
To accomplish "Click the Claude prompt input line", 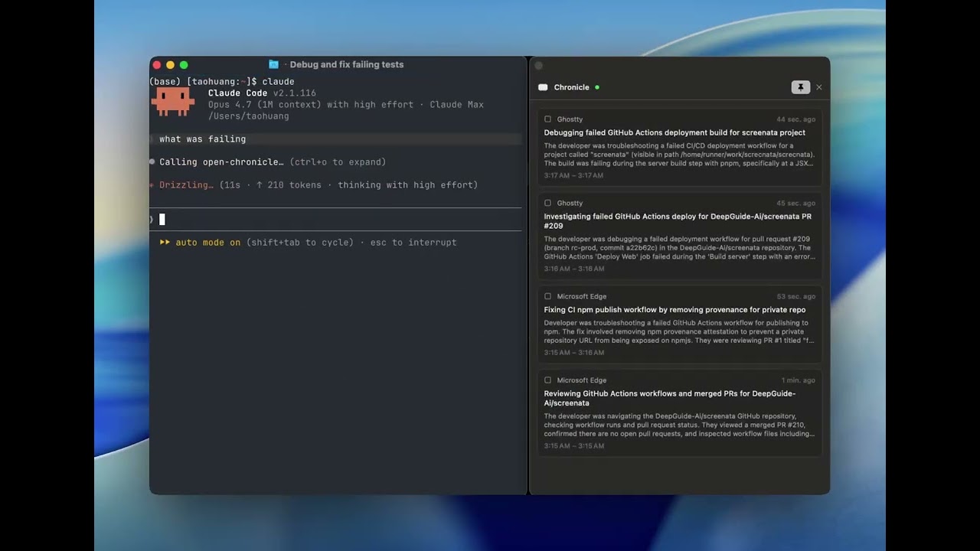I will coord(335,220).
